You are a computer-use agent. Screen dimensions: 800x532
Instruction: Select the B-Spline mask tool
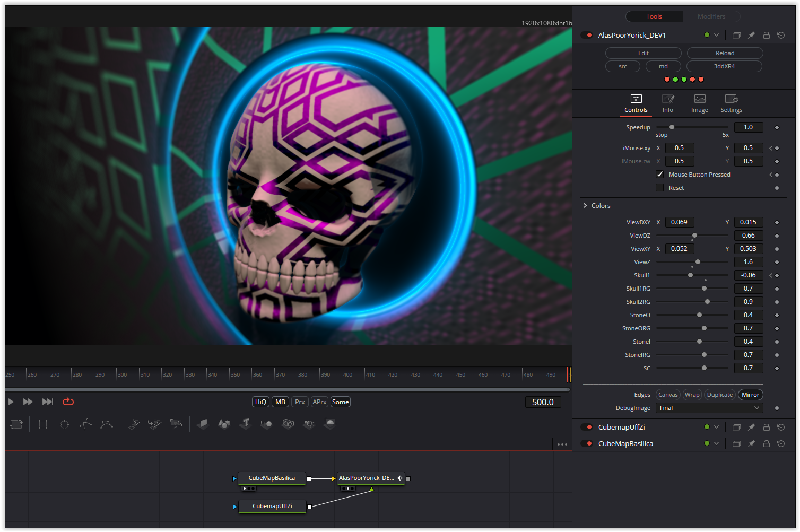(x=107, y=424)
